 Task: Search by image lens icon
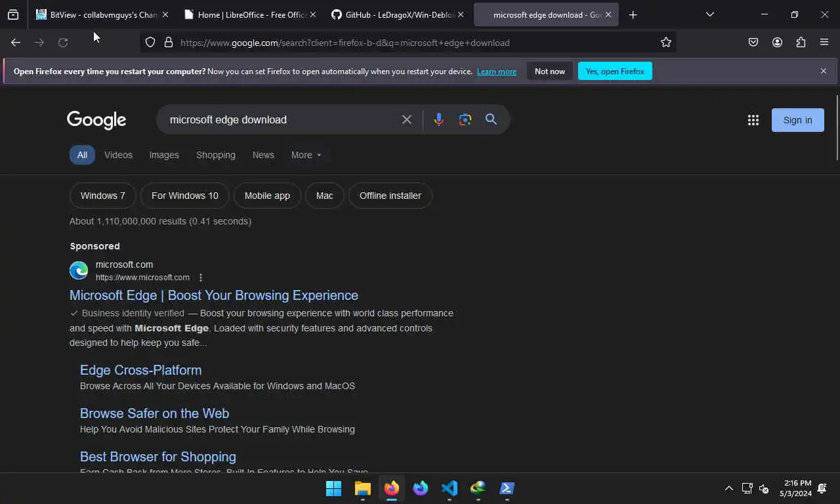point(465,119)
